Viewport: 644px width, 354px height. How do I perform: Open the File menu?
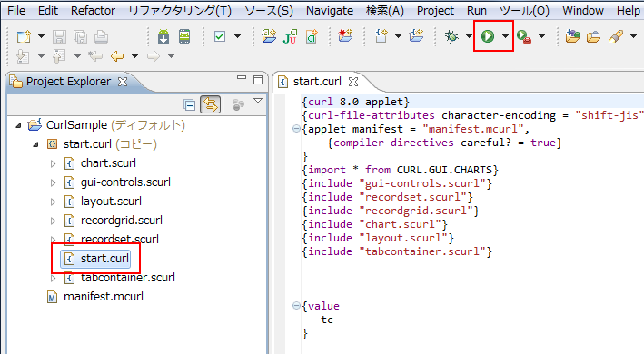16,11
